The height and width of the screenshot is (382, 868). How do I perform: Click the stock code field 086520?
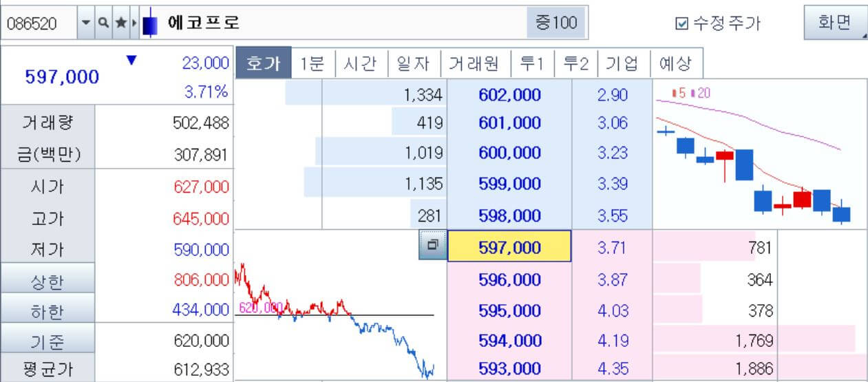(40, 23)
